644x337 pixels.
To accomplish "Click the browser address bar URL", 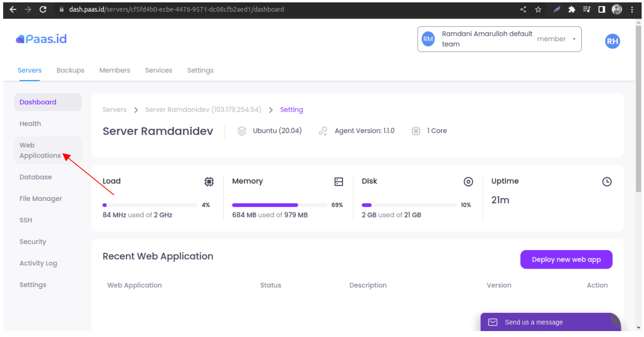I will pyautogui.click(x=176, y=9).
